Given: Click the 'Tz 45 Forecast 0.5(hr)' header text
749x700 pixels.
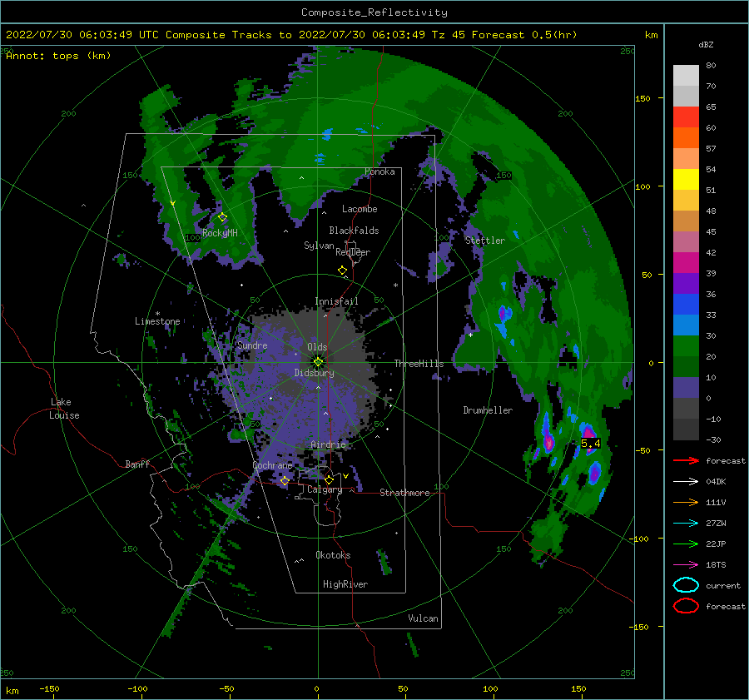Looking at the screenshot, I should pos(504,35).
